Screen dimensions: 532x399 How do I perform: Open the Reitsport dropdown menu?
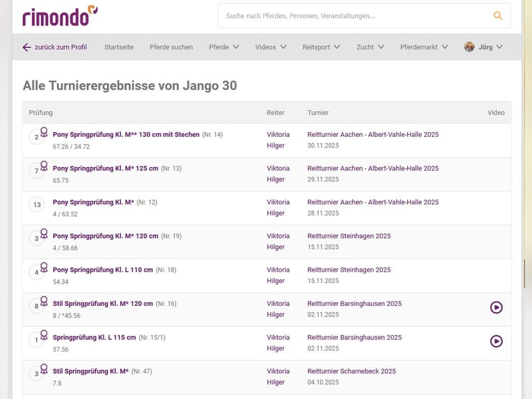click(321, 47)
